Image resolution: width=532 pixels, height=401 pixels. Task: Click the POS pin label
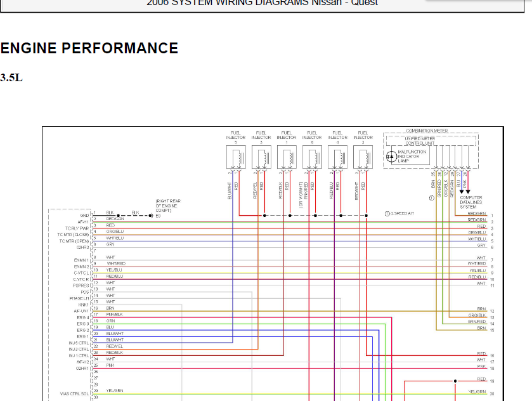click(85, 293)
